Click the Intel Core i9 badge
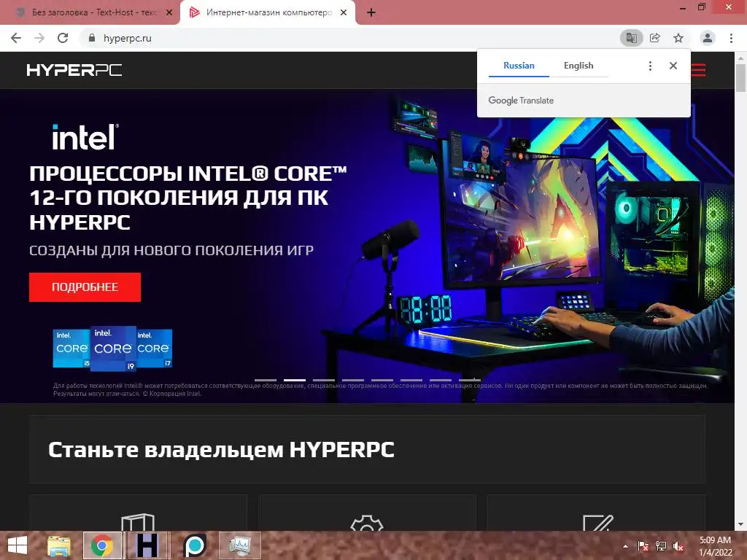The height and width of the screenshot is (560, 747). (113, 349)
